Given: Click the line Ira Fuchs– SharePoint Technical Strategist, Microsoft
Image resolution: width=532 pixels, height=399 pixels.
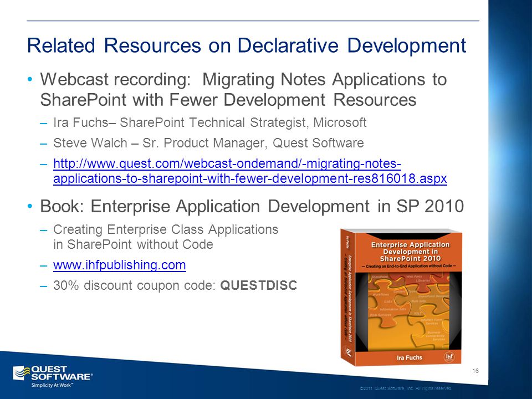Looking at the screenshot, I should click(209, 122).
